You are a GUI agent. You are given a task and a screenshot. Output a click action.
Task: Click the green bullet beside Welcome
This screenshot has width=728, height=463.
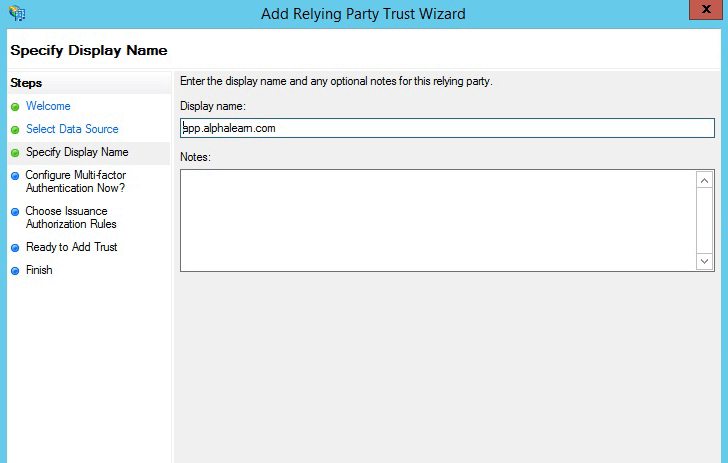[x=15, y=107]
